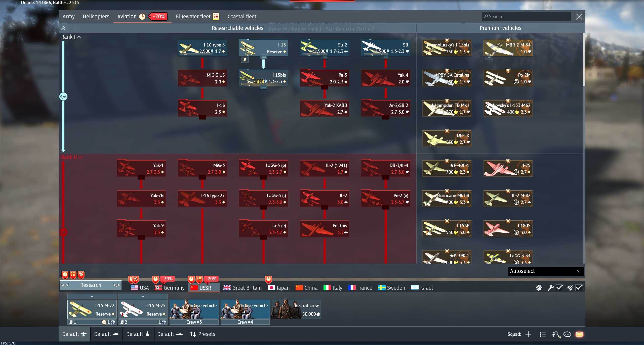The height and width of the screenshot is (345, 644).
Task: Click the -30% discount badge above Germany
Action: click(x=168, y=279)
